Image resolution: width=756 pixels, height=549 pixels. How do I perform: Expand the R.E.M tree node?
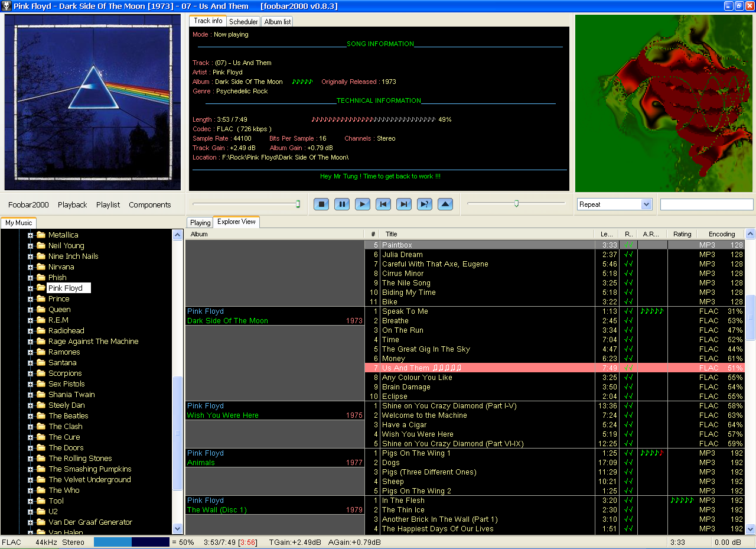30,320
